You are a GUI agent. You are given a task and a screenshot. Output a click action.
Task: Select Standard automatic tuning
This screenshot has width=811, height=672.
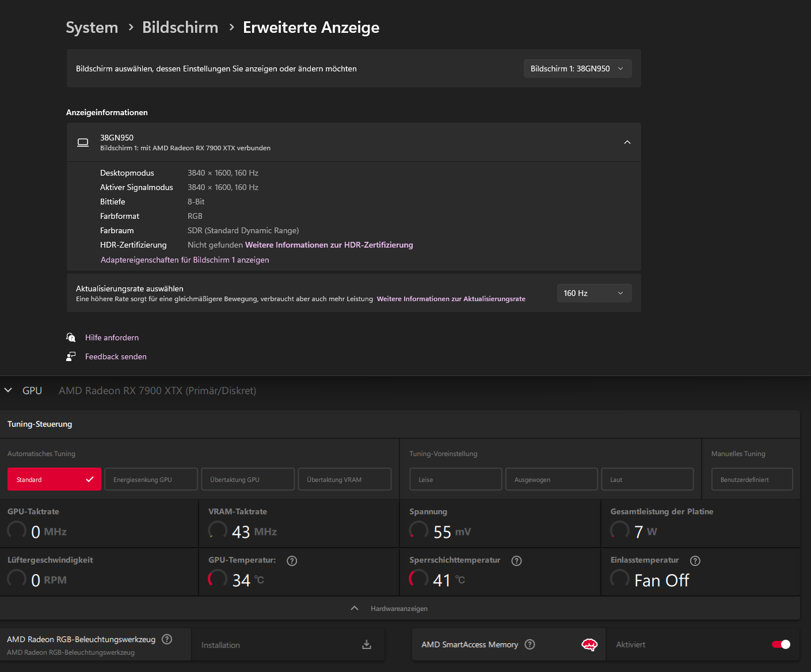[54, 479]
